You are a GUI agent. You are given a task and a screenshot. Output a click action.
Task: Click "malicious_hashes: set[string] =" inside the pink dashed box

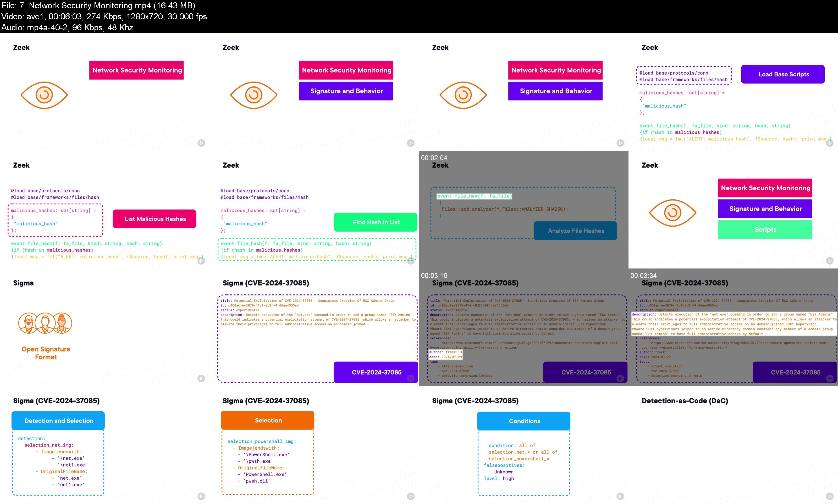coord(53,210)
